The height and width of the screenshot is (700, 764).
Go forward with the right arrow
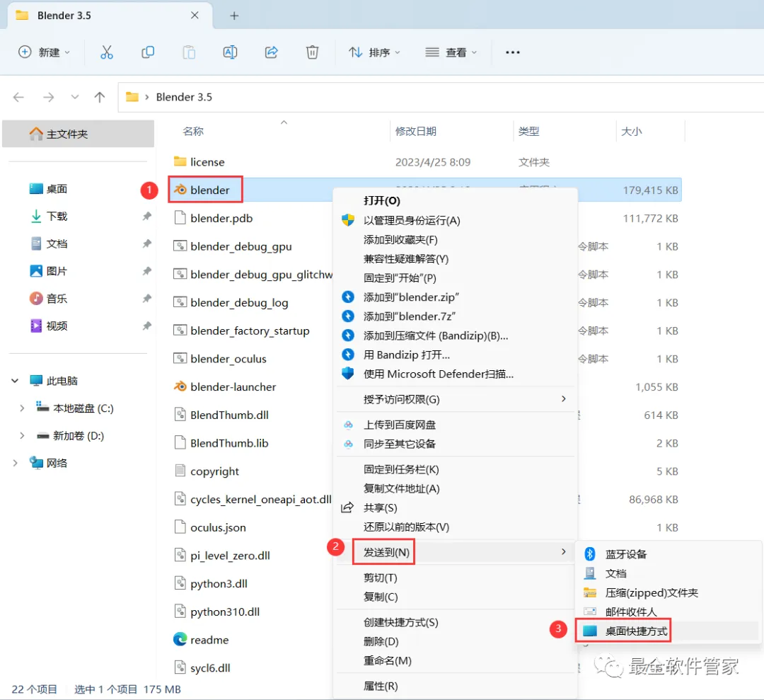(x=48, y=97)
